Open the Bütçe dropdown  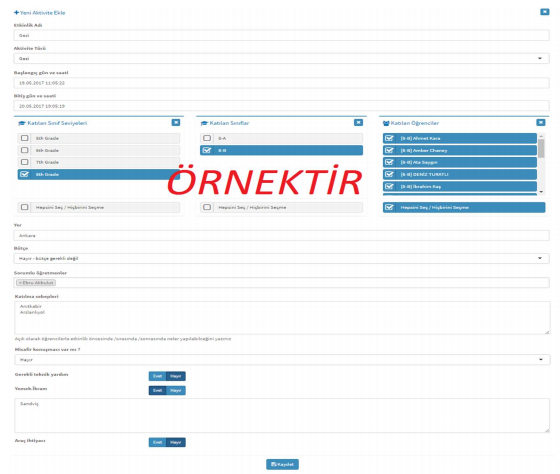click(x=281, y=258)
